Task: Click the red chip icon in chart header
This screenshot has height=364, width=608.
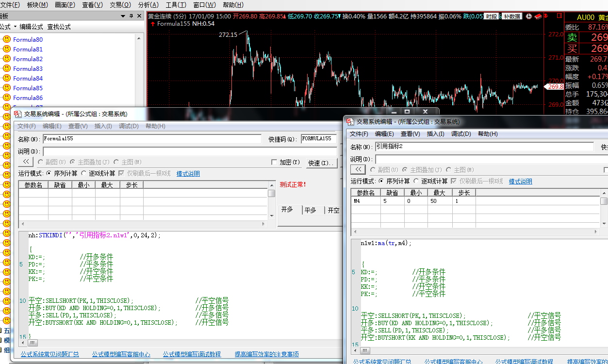Action: click(538, 16)
